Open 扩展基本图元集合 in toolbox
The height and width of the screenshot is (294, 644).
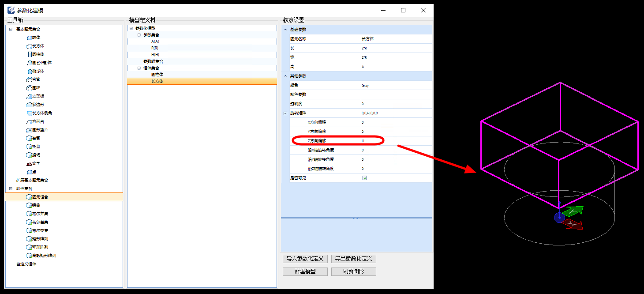32,180
